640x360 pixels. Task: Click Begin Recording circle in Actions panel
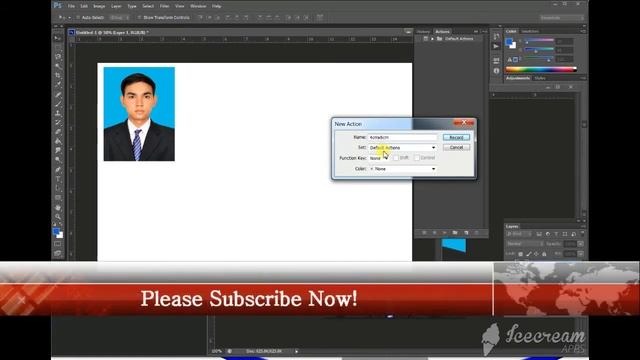click(x=434, y=233)
